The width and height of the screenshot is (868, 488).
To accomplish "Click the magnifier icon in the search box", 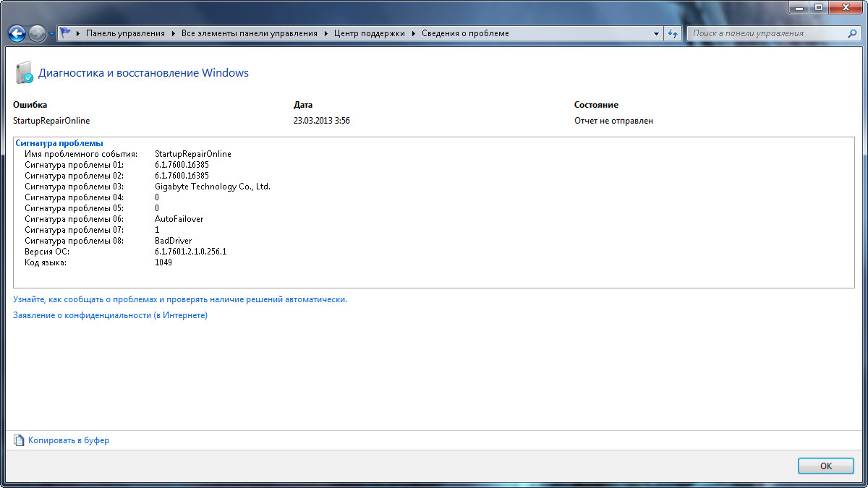I will click(852, 33).
